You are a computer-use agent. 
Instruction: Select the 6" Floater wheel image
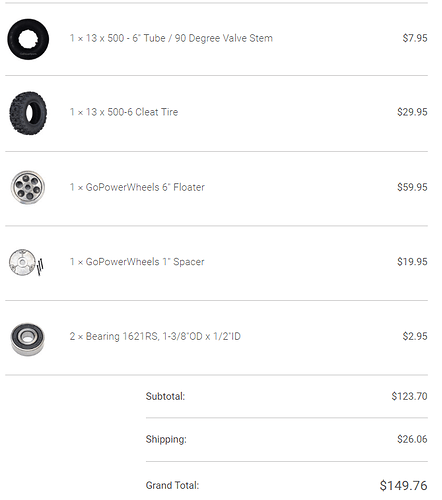28,187
